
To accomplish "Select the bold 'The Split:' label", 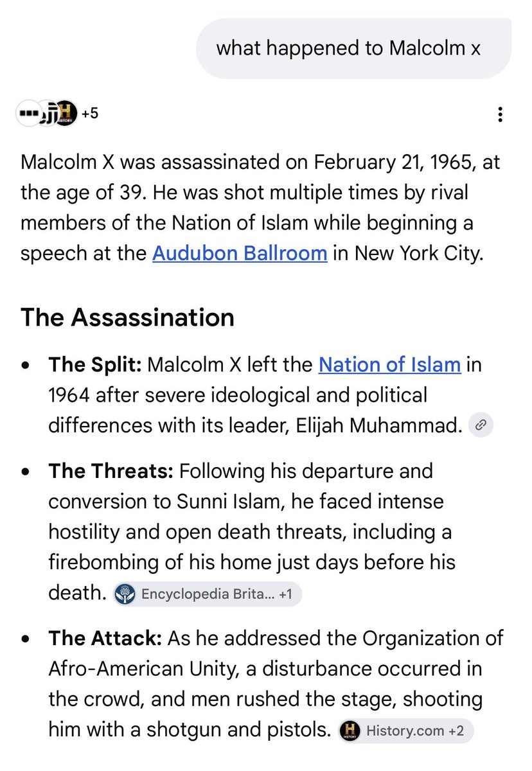I will pos(94,365).
